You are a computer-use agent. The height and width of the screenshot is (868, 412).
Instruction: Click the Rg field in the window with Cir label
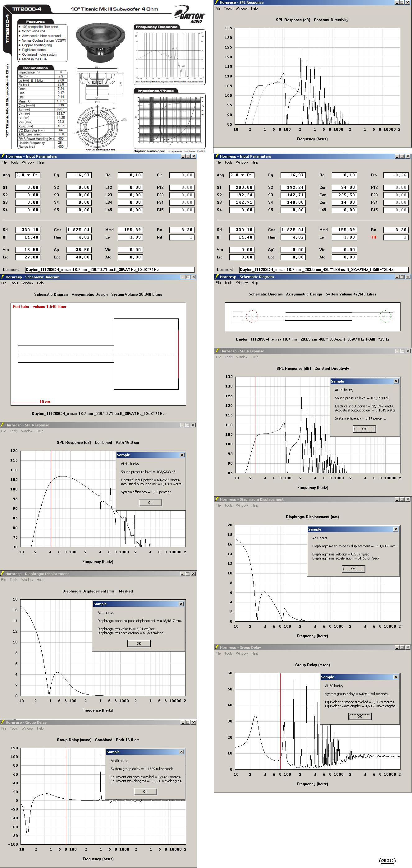point(130,175)
